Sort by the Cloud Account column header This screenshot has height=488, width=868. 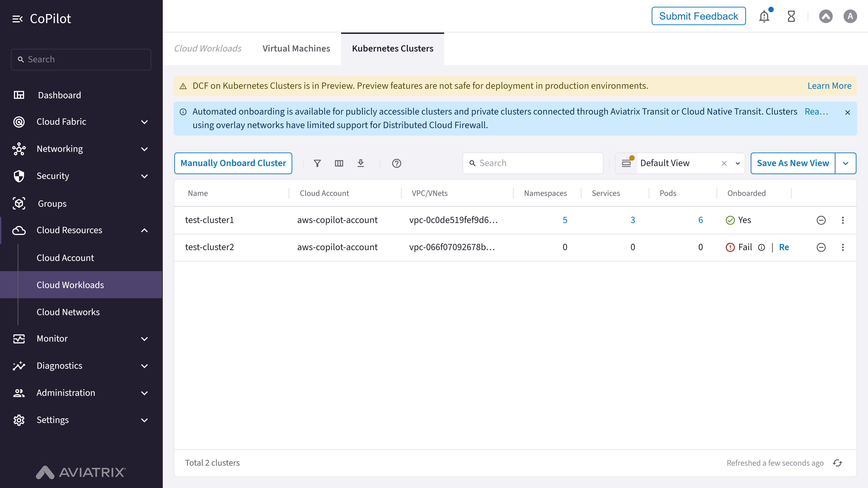pyautogui.click(x=324, y=193)
